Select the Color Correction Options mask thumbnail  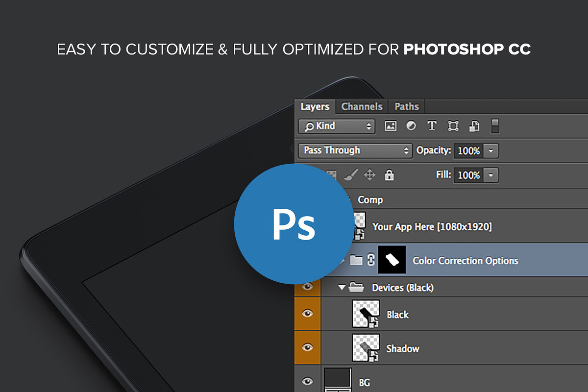pyautogui.click(x=392, y=260)
